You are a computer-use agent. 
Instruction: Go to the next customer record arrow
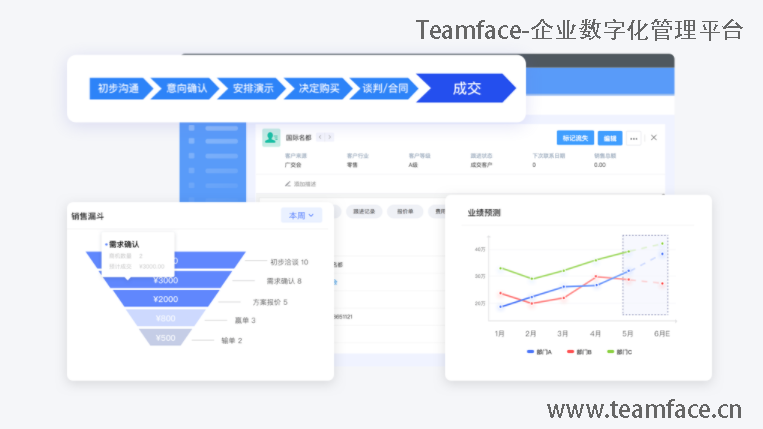(x=330, y=138)
